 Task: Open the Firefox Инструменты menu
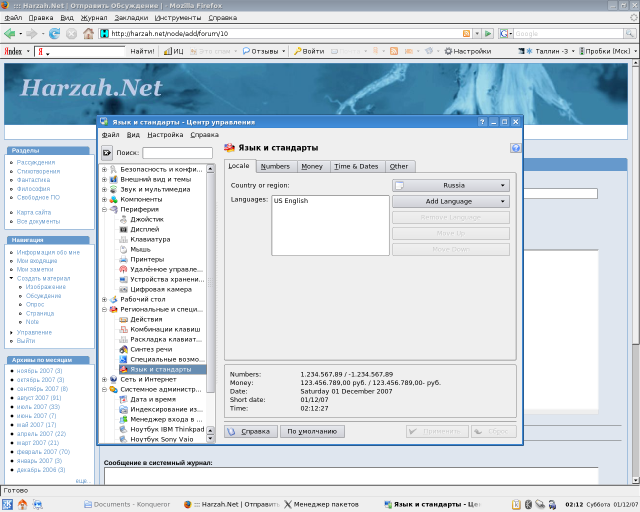tap(178, 18)
